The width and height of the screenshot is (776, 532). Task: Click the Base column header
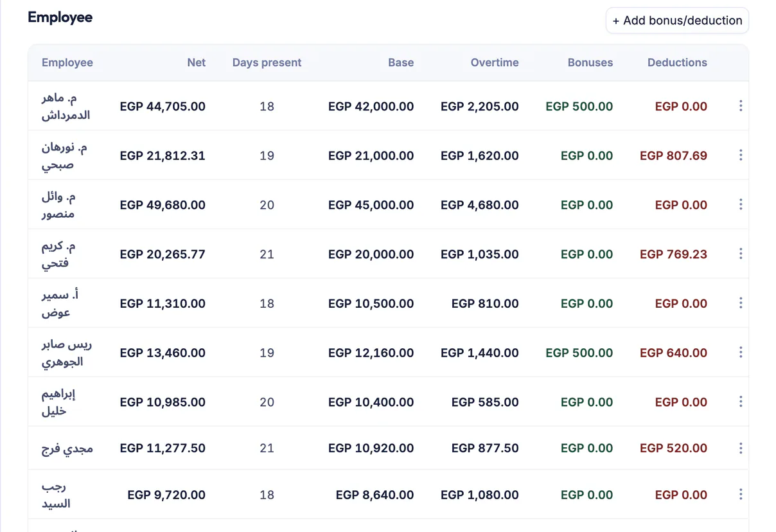click(401, 62)
